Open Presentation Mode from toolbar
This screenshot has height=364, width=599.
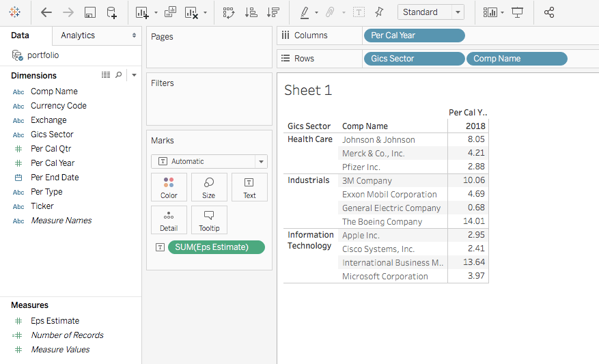(x=518, y=12)
